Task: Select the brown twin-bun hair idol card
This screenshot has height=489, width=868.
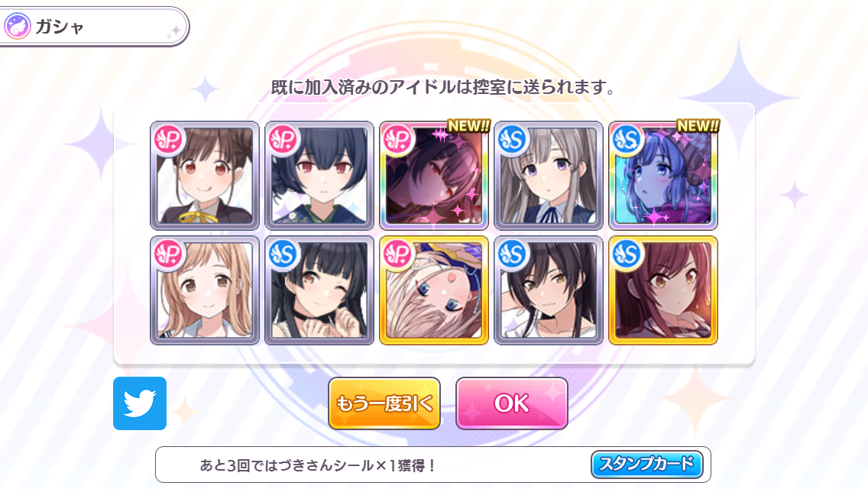Action: [x=205, y=176]
